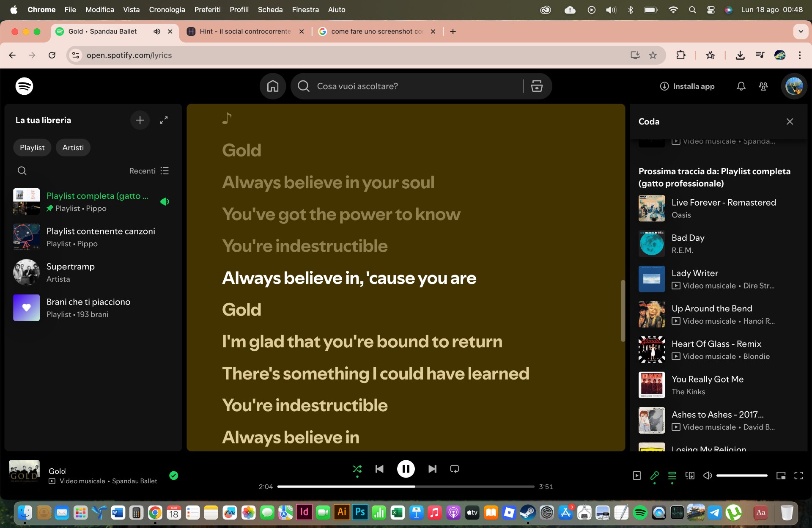The image size is (812, 528).
Task: Enter full screen mode
Action: click(x=798, y=476)
